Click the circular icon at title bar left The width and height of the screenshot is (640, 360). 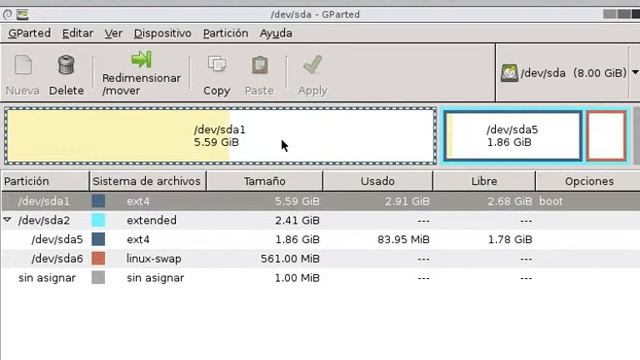(x=7, y=15)
